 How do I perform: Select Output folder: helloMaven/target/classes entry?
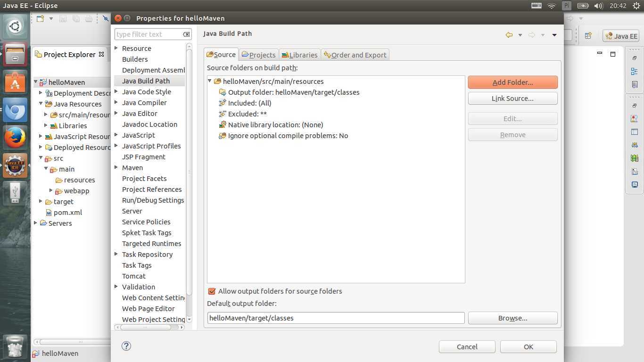tap(289, 92)
